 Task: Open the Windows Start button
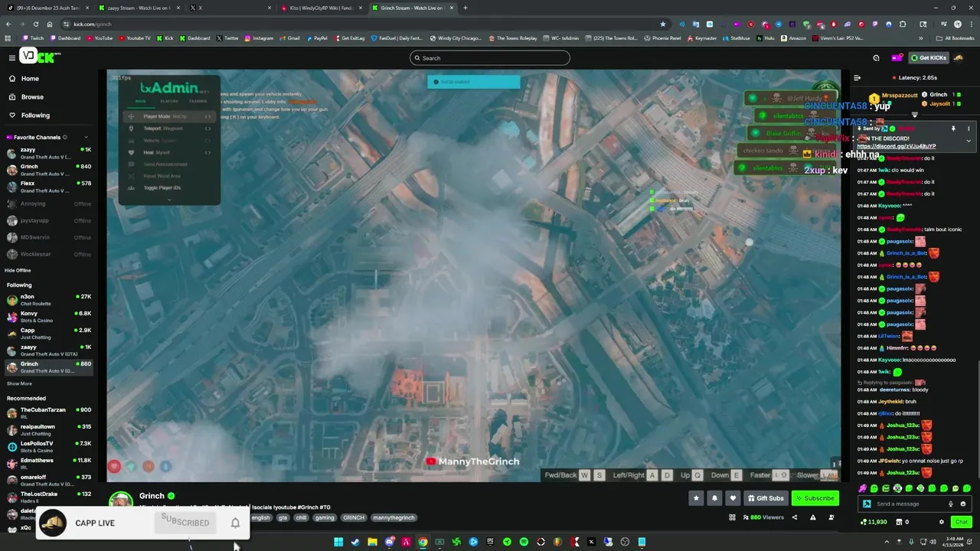click(x=338, y=542)
